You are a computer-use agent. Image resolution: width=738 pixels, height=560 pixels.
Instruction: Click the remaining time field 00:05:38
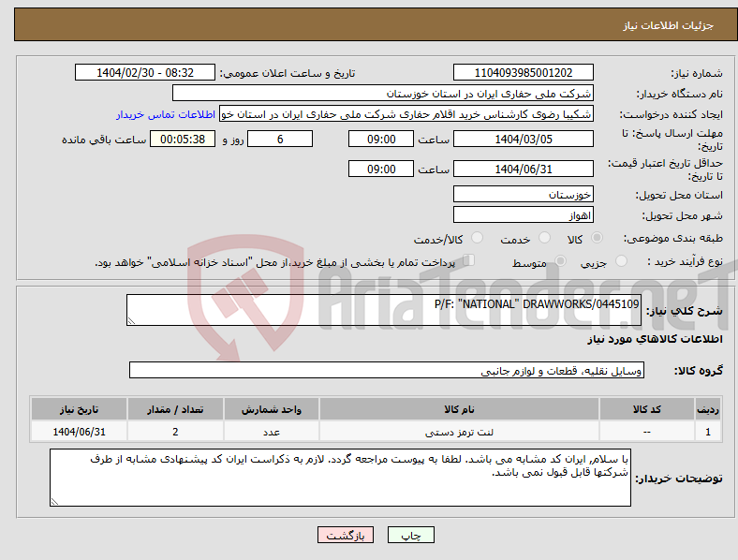tap(183, 140)
